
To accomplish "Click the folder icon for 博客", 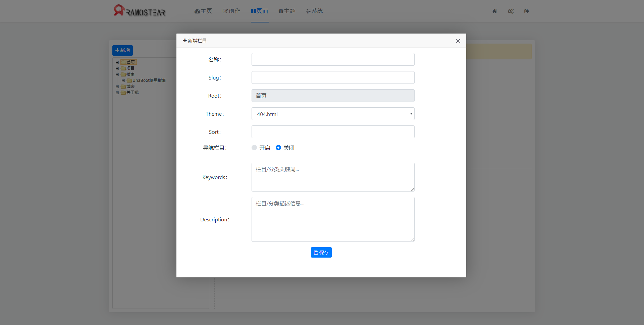I will (x=123, y=87).
